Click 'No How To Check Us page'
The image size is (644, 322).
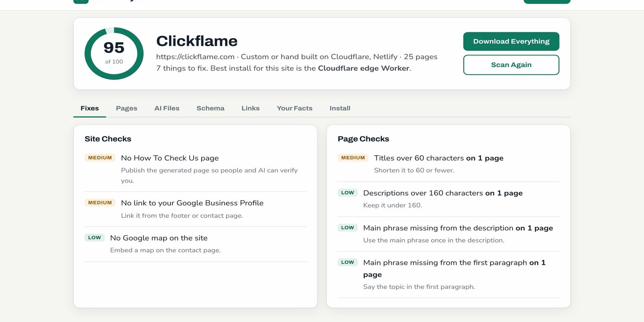tap(170, 158)
